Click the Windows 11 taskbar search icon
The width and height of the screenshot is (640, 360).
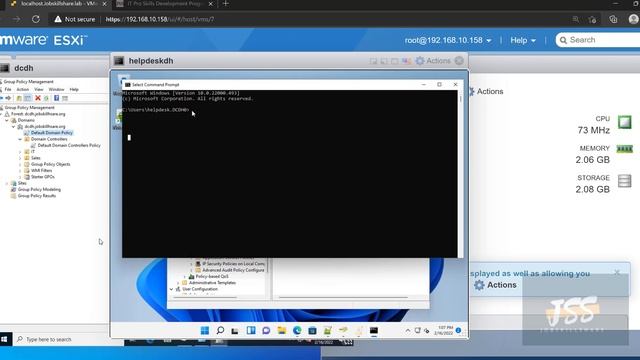pyautogui.click(x=220, y=330)
